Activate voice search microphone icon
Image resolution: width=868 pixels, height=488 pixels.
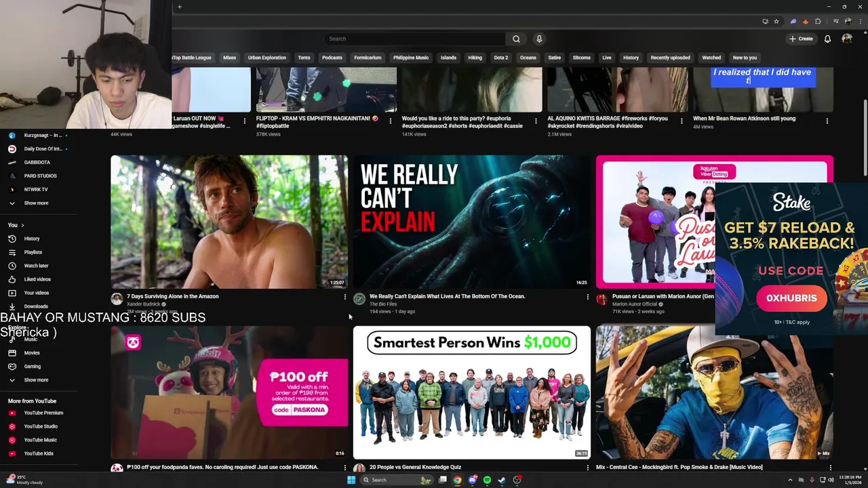539,39
